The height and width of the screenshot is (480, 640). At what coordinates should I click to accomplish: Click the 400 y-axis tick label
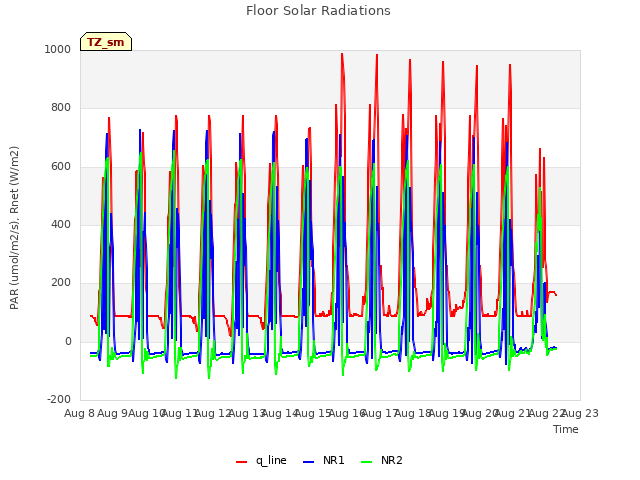click(x=61, y=224)
